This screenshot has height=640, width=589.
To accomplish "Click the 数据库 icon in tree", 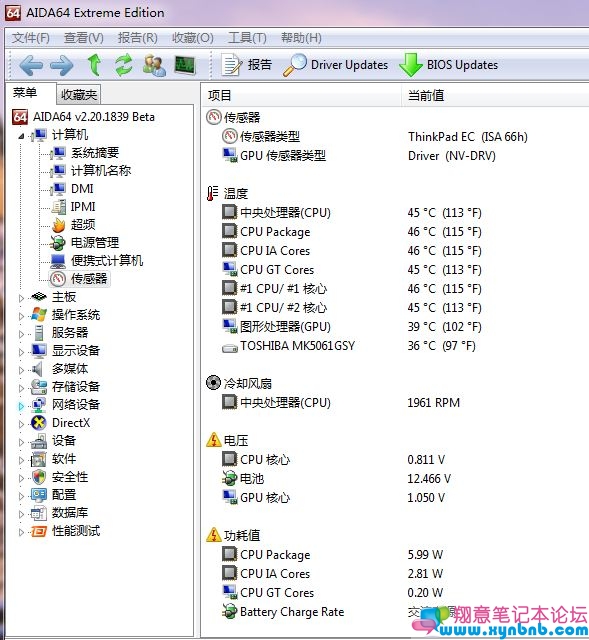I will 39,513.
